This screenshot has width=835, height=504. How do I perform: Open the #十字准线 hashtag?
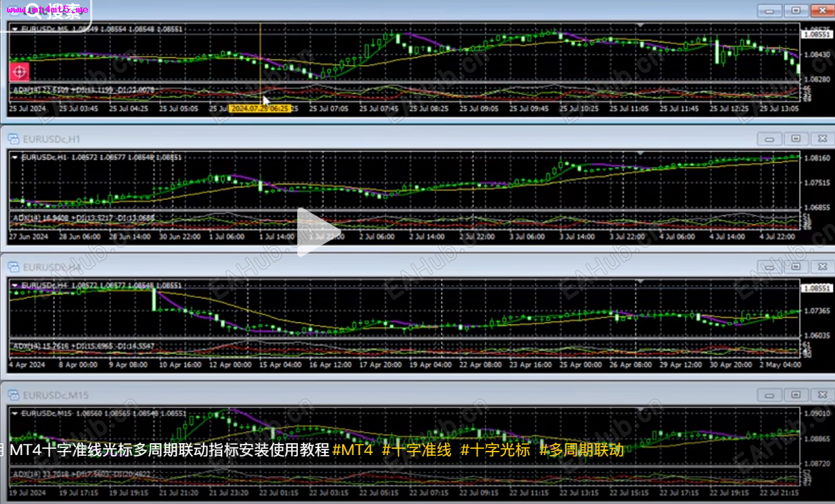coord(416,450)
